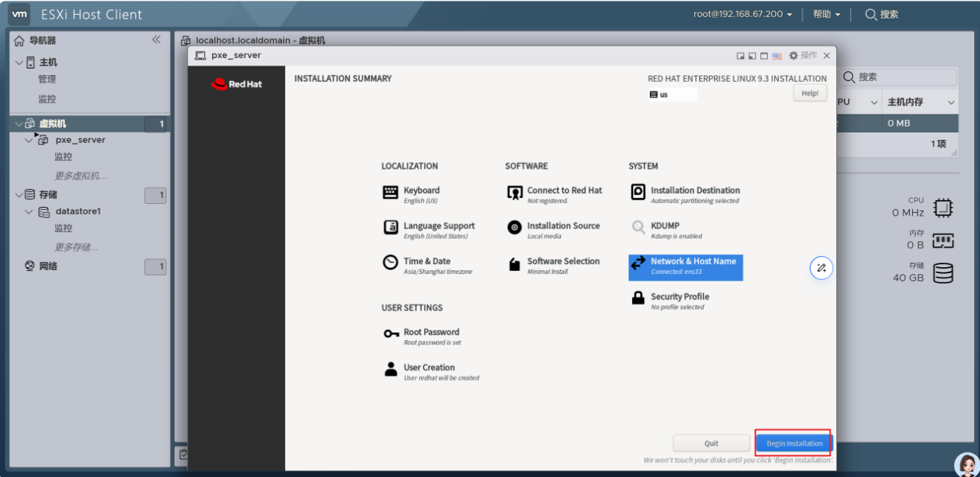This screenshot has height=477, width=980.
Task: Collapse the 存储 tree node
Action: coord(19,194)
